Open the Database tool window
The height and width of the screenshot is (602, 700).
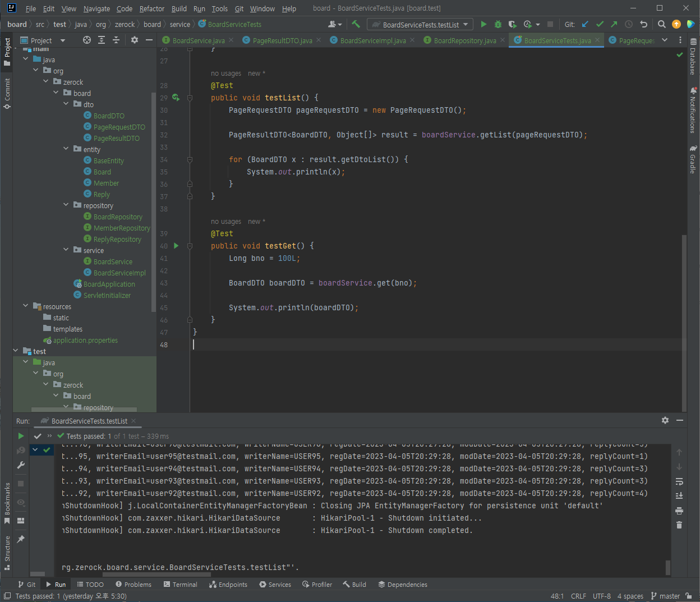click(693, 57)
